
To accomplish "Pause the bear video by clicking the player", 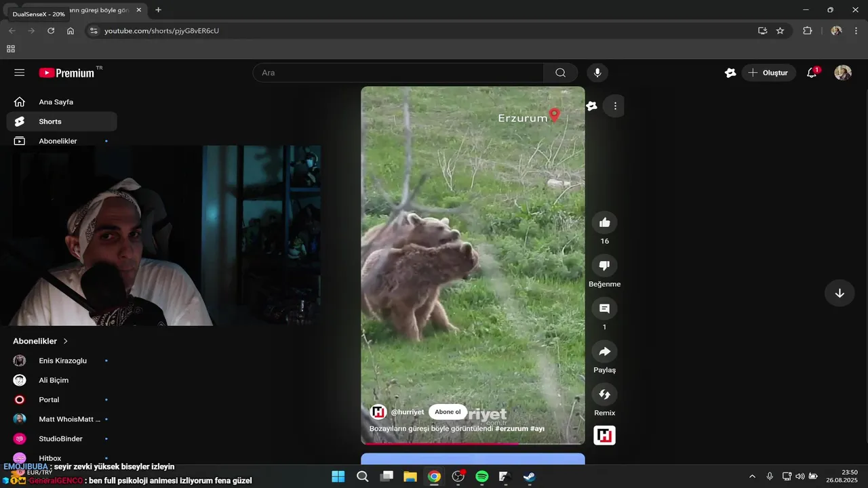I will (473, 265).
